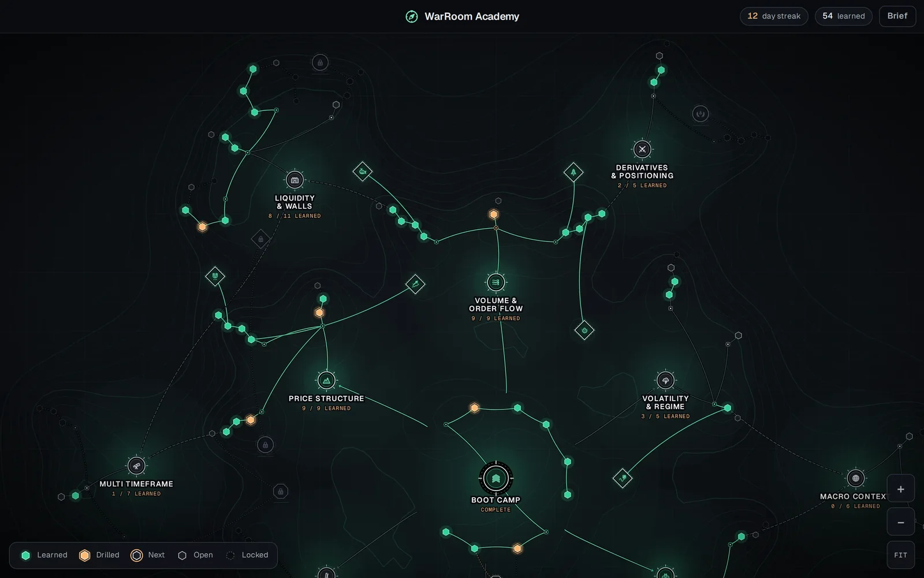The image size is (924, 578).
Task: Click the rocket diamond node
Action: [x=573, y=172]
